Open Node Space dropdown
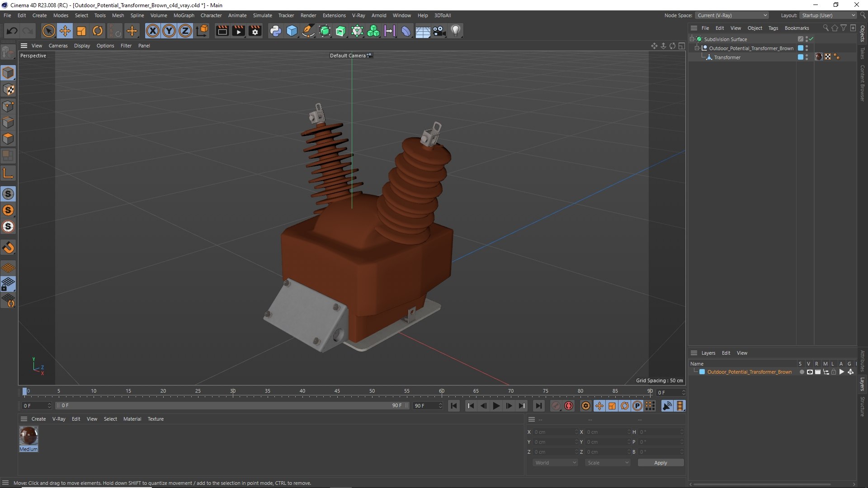 (x=732, y=15)
